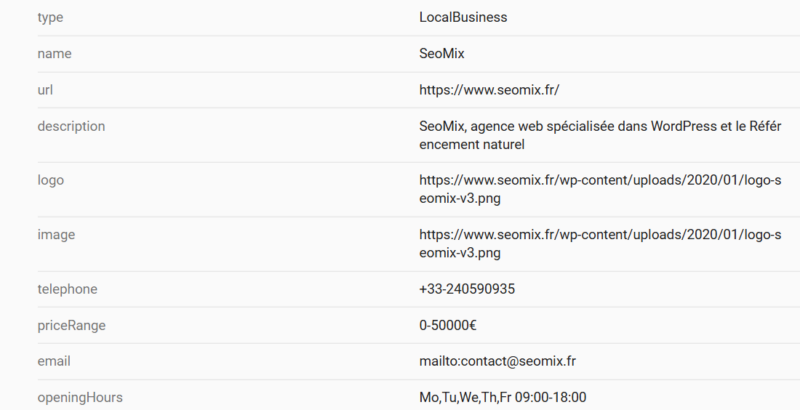This screenshot has height=410, width=800.
Task: Click the 'description' property label
Action: pos(71,126)
